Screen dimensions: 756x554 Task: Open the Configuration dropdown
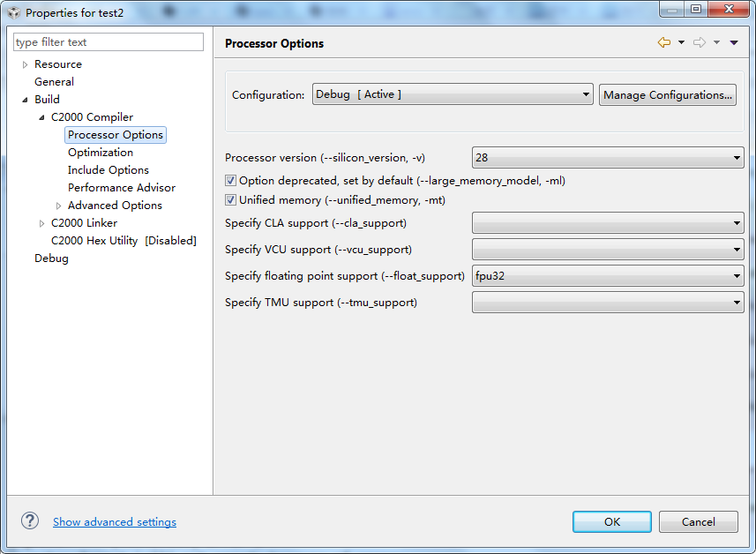(452, 95)
